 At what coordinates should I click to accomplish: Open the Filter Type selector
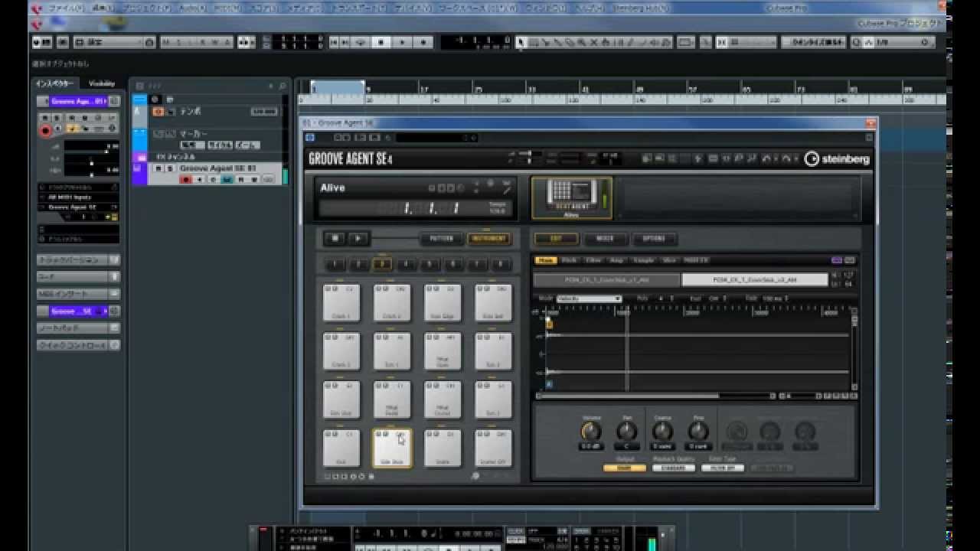point(722,468)
